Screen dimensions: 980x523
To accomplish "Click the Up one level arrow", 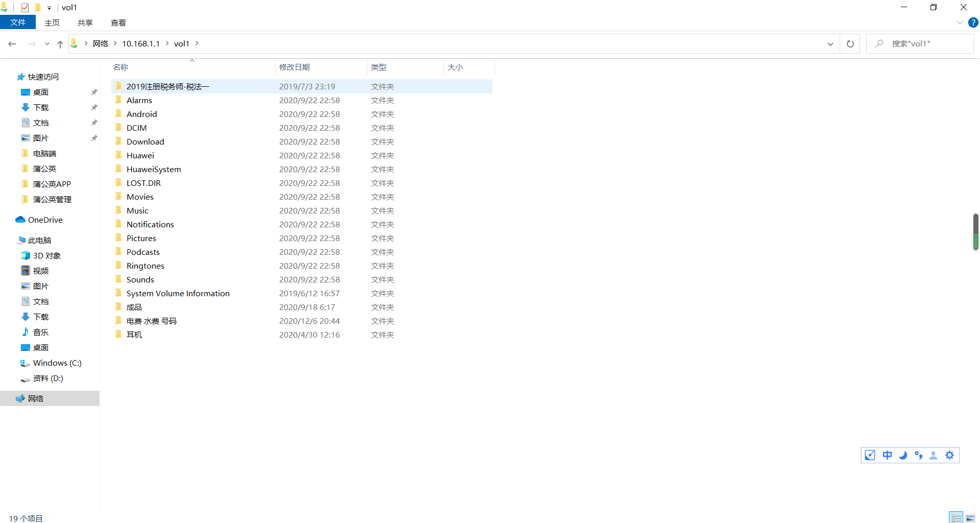I will click(x=60, y=44).
